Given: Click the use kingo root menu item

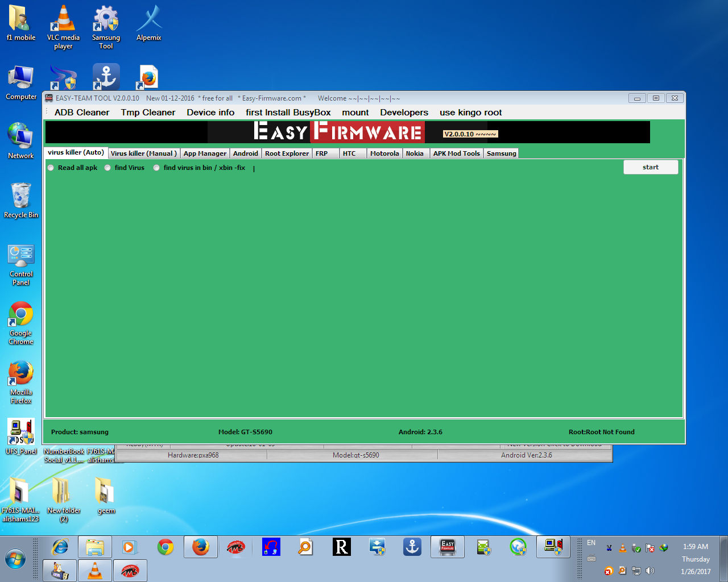Looking at the screenshot, I should coord(471,113).
